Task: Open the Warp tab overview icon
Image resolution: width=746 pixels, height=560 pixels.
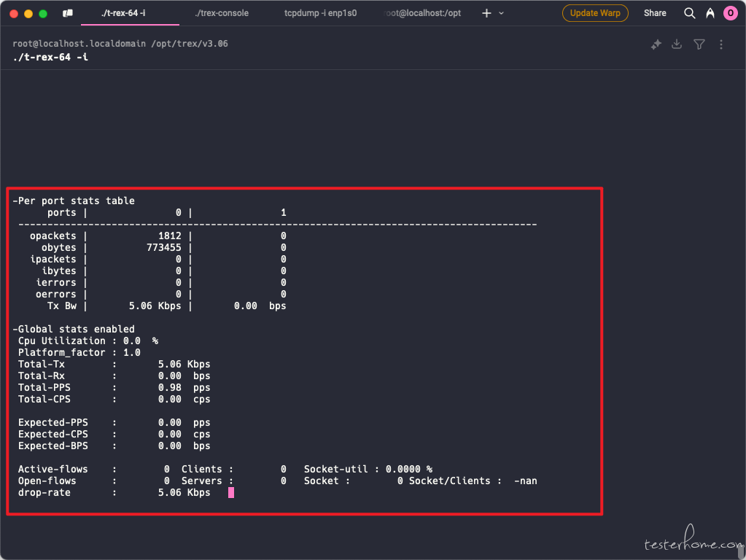Action: click(68, 13)
